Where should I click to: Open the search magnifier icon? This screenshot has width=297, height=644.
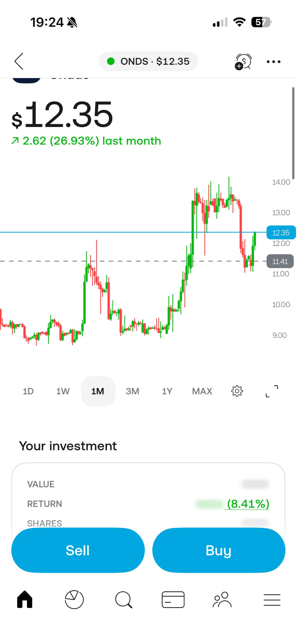click(x=124, y=600)
